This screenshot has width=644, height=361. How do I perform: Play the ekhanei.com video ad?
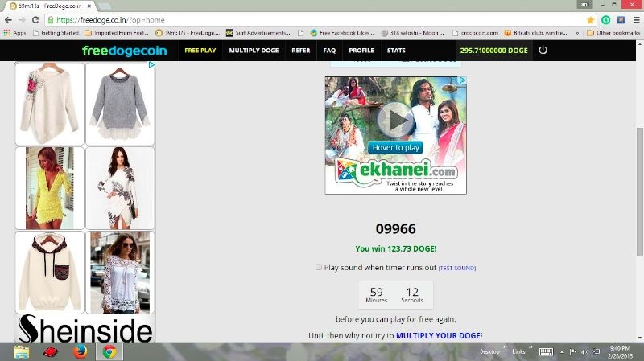coord(396,121)
